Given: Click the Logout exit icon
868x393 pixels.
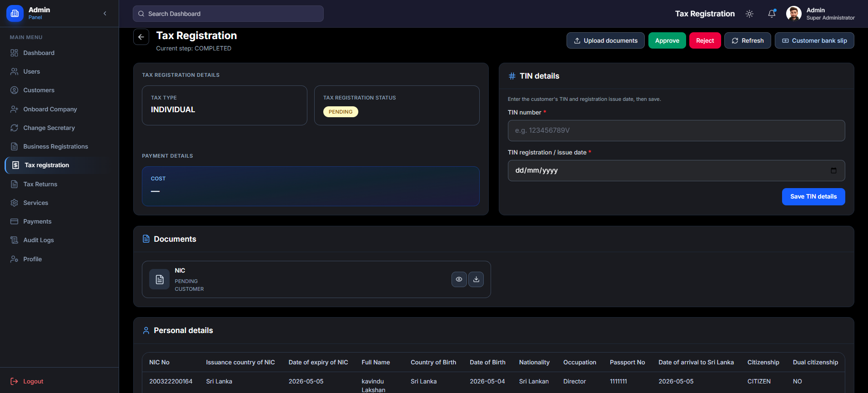Looking at the screenshot, I should (x=14, y=381).
